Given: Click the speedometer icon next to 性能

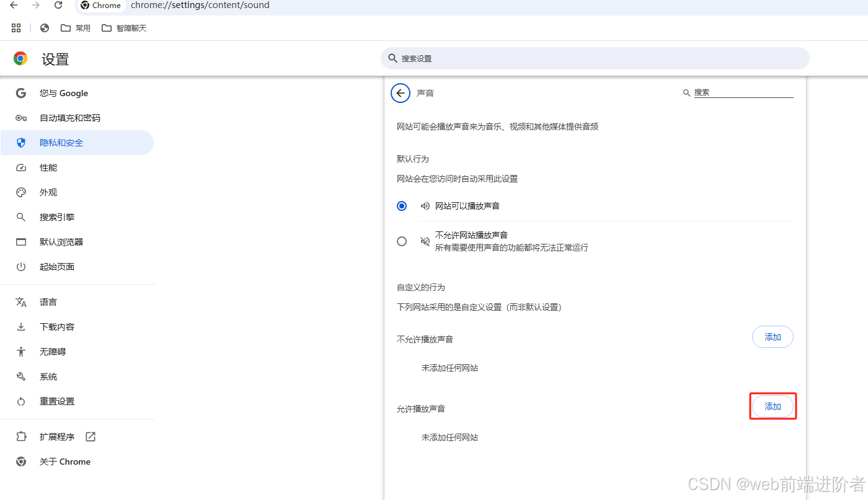Looking at the screenshot, I should tap(20, 167).
